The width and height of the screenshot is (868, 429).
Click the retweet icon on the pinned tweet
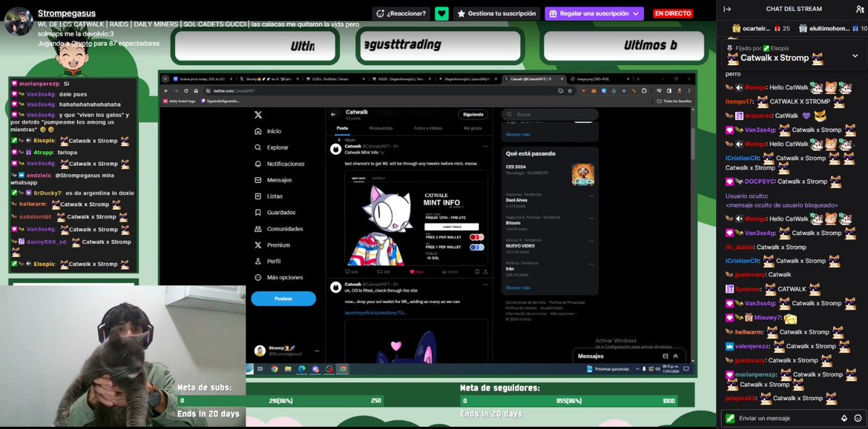(x=380, y=271)
